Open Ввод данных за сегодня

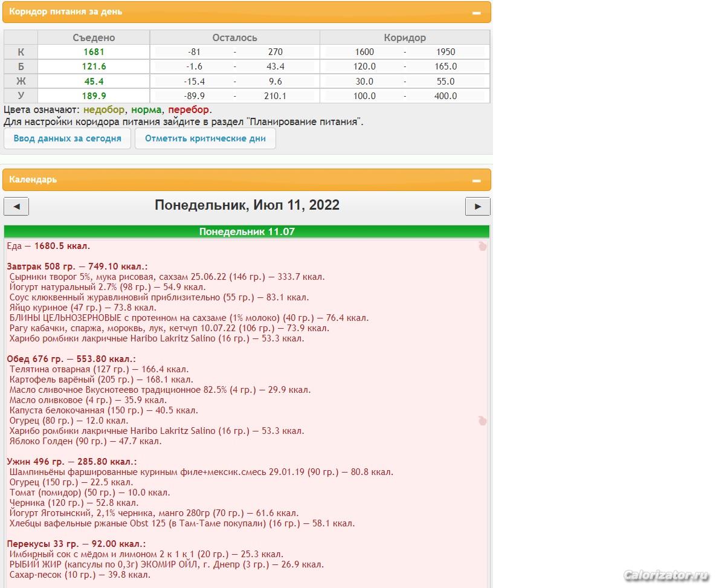click(x=67, y=138)
